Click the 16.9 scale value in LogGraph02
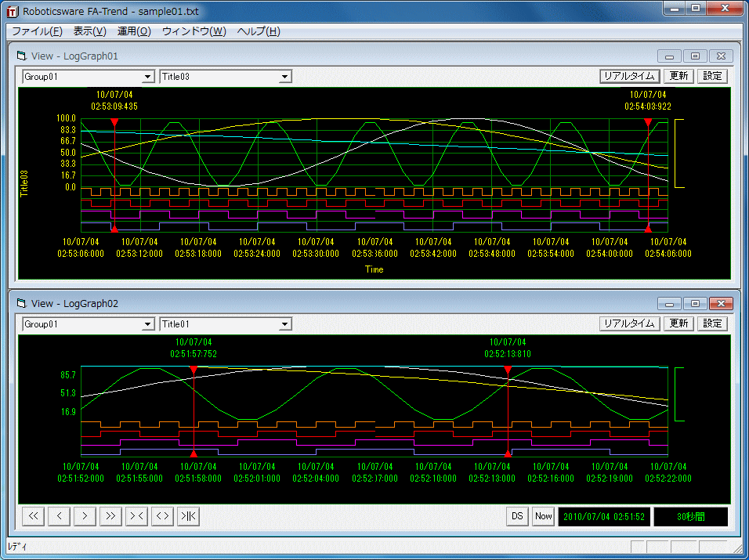Viewport: 749px width, 560px height. pos(68,411)
